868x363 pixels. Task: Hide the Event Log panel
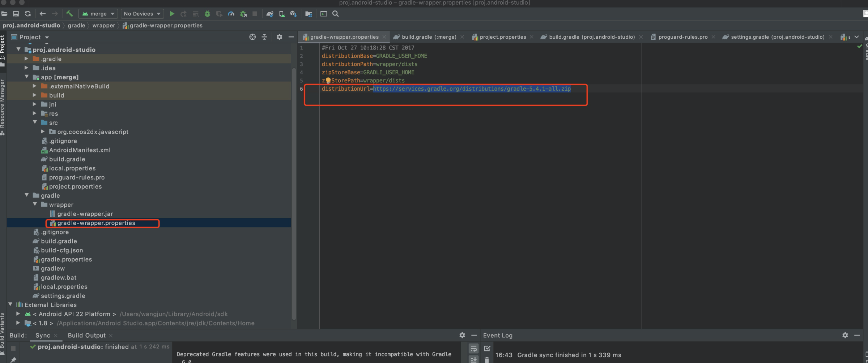(857, 335)
